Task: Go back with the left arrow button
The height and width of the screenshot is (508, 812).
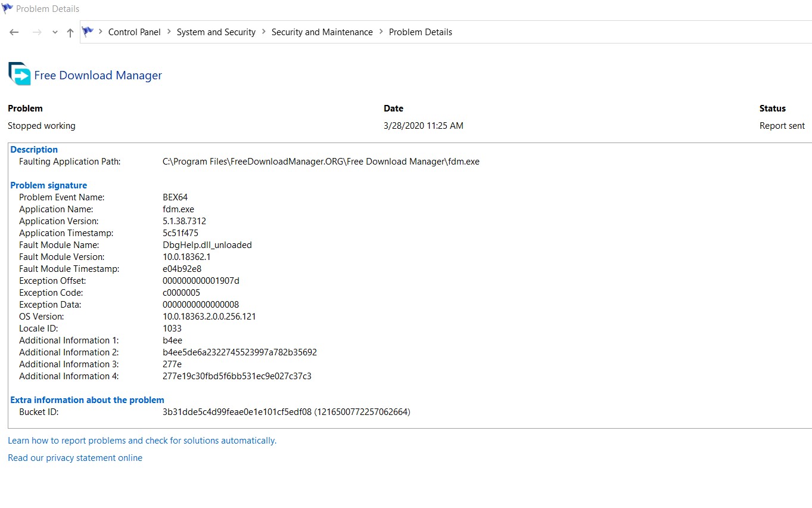Action: (x=14, y=32)
